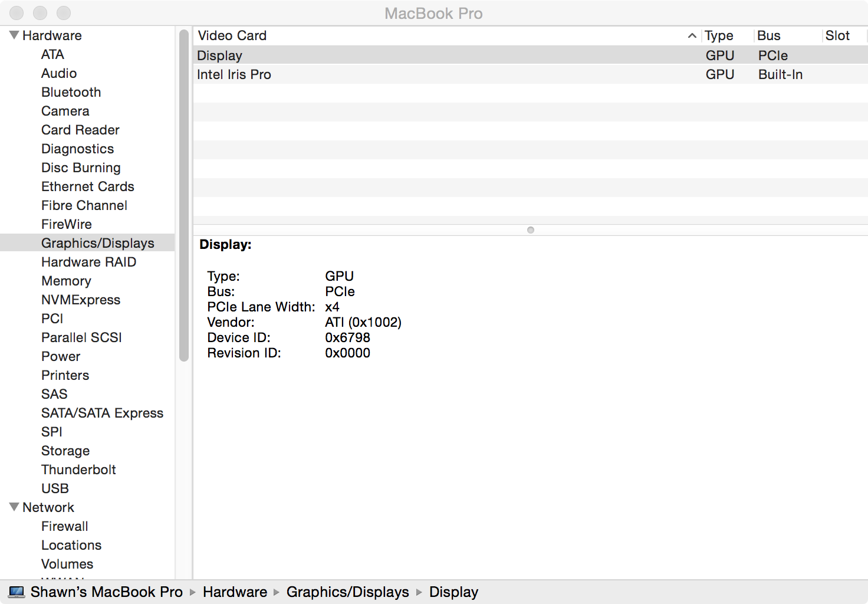Collapse the Network section triangle

pos(14,507)
